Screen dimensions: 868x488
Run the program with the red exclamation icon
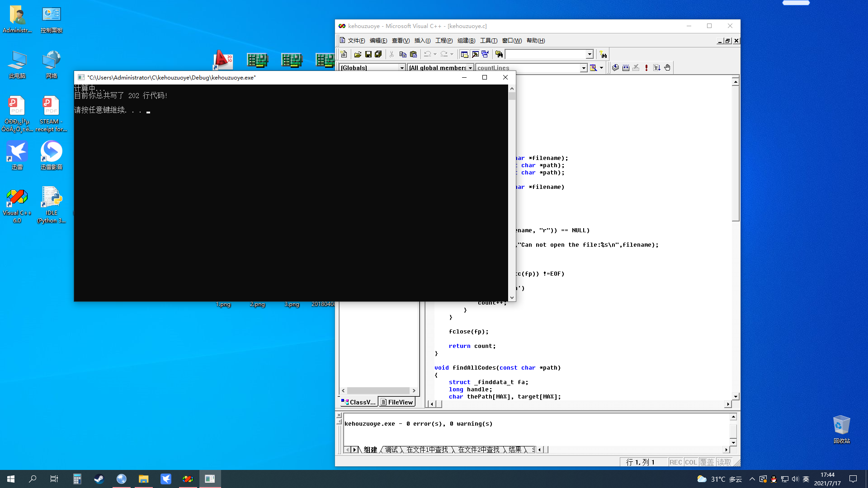646,68
